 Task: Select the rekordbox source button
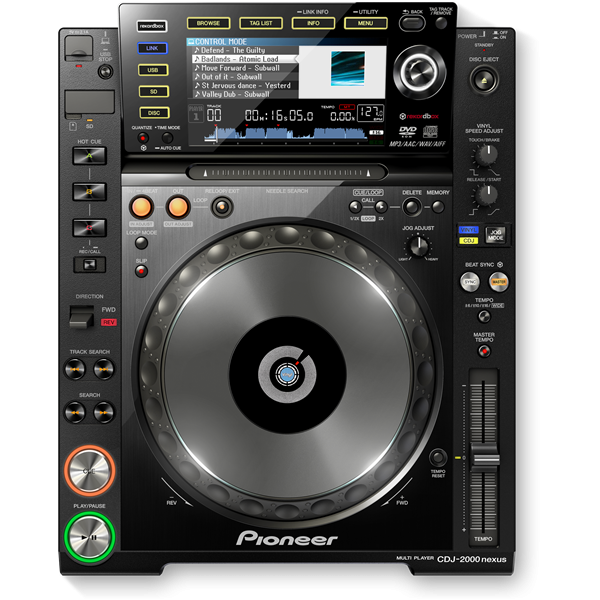pyautogui.click(x=152, y=26)
